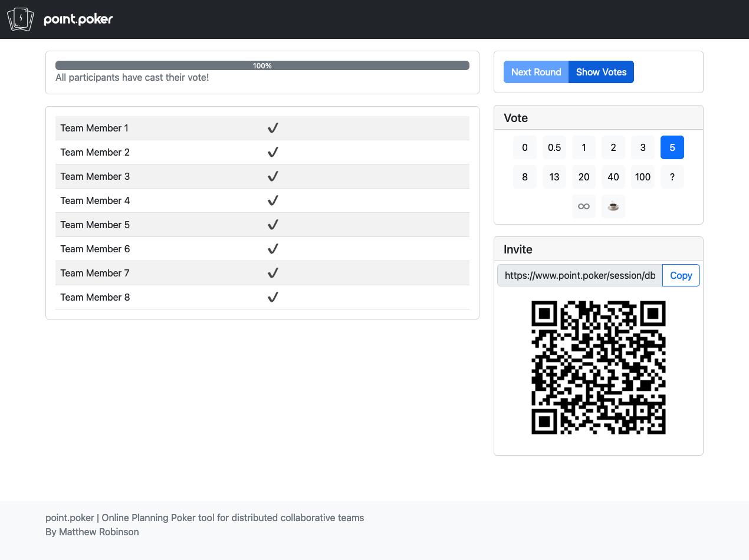Open the point.poker home wordmark
749x560 pixels.
(78, 19)
